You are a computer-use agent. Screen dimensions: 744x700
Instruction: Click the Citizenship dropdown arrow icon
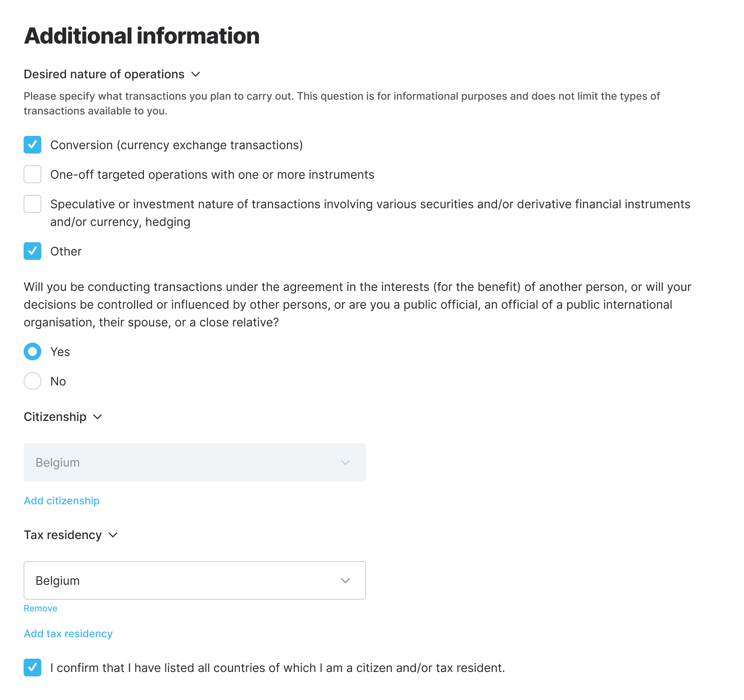[x=345, y=463]
